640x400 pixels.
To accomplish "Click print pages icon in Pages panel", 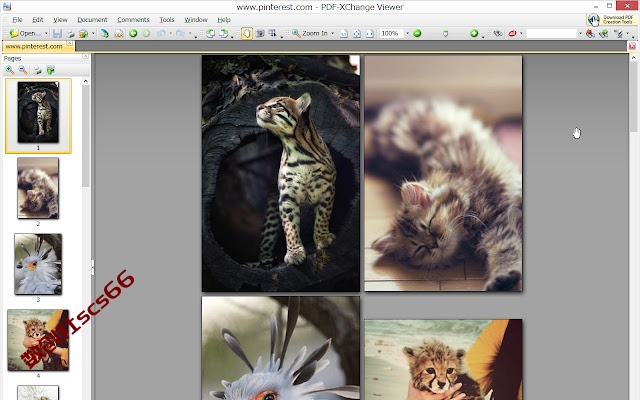I will 37,70.
